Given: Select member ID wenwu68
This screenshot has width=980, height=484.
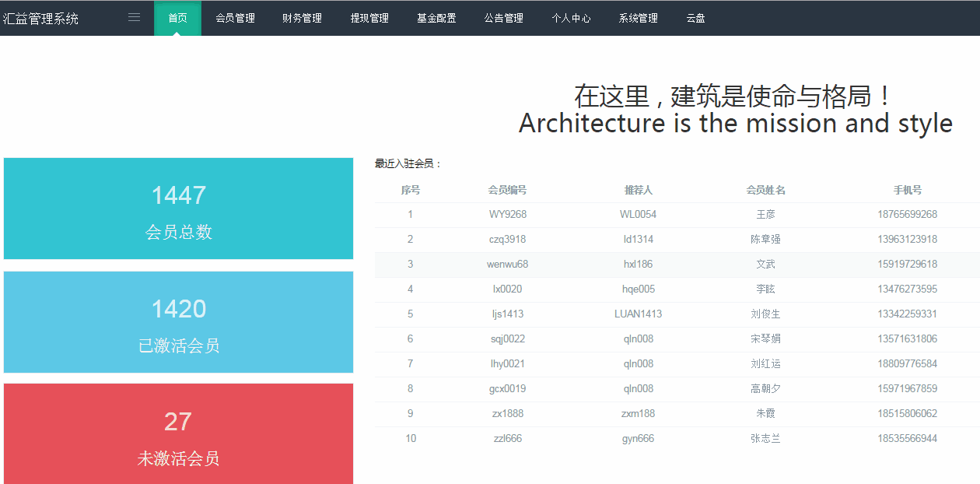Looking at the screenshot, I should coord(508,265).
